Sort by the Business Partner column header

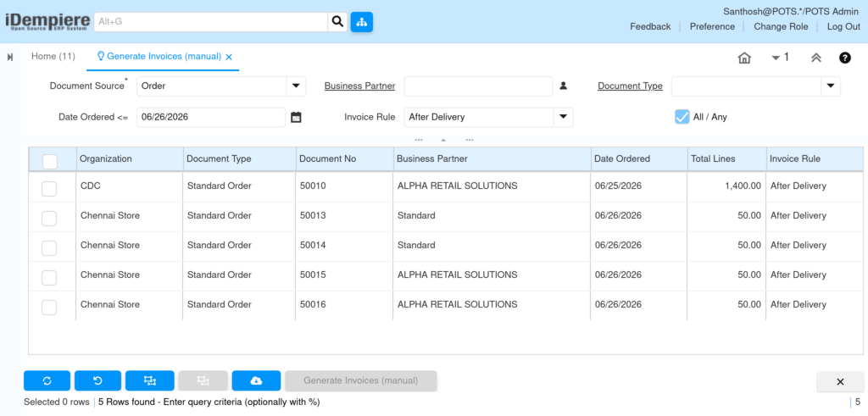(492, 158)
